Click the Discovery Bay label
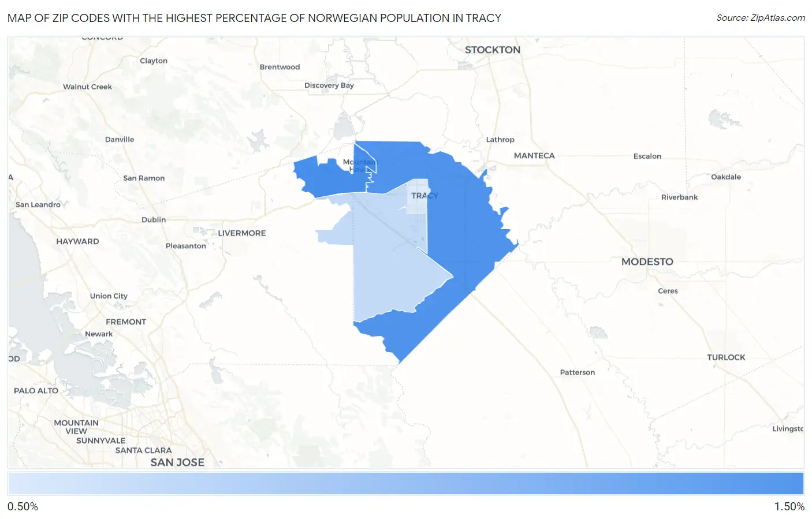Viewport: 812px width, 519px height. (x=329, y=85)
